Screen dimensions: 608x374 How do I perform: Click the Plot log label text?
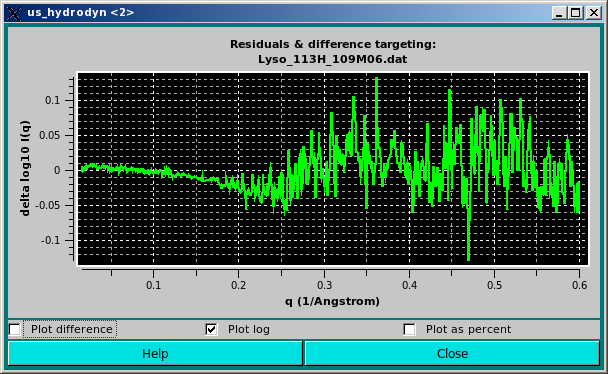(249, 329)
